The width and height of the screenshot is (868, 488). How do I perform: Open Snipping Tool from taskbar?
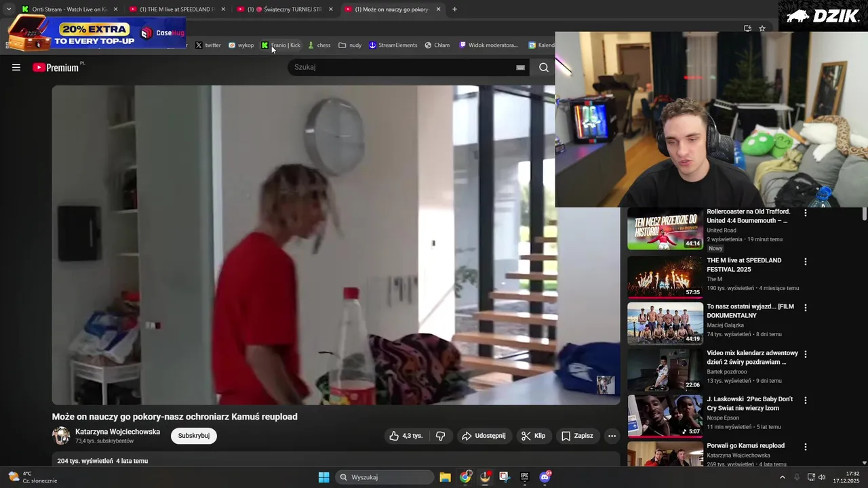coord(505,477)
